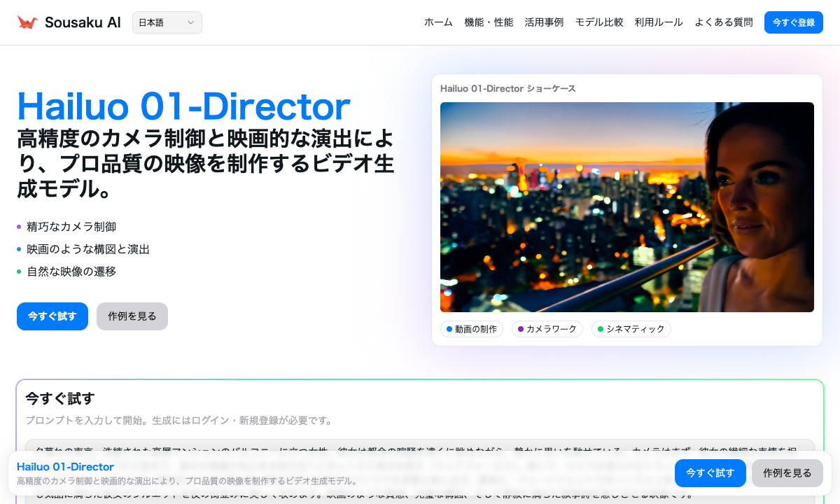Select ホーム in the navigation bar

click(x=437, y=22)
